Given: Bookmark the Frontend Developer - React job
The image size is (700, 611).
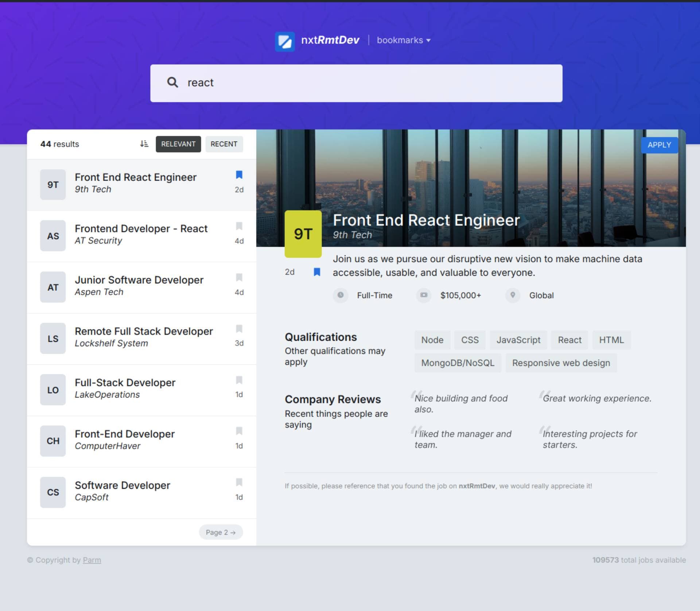Looking at the screenshot, I should coord(239,226).
